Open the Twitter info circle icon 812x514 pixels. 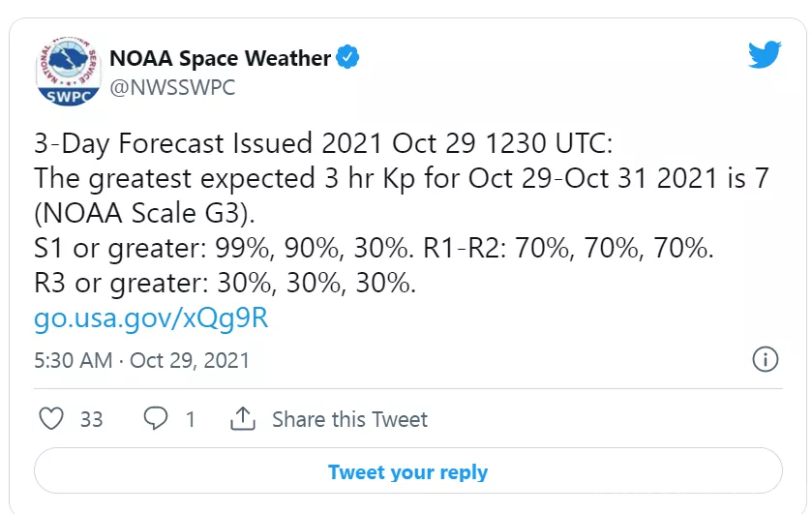[765, 359]
